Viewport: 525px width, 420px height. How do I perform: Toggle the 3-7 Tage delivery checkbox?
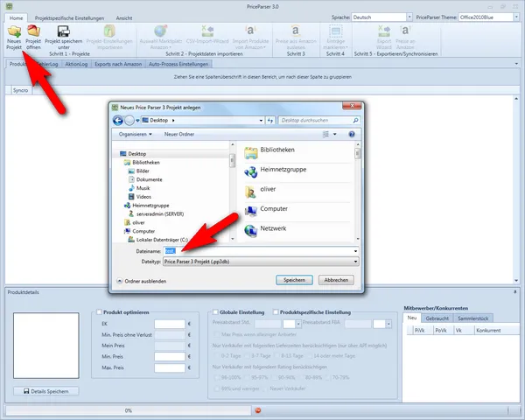click(x=247, y=356)
